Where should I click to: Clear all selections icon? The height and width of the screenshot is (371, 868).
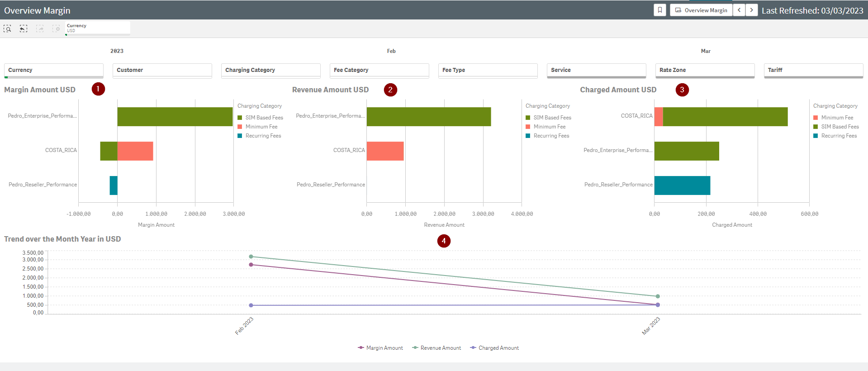pos(56,29)
